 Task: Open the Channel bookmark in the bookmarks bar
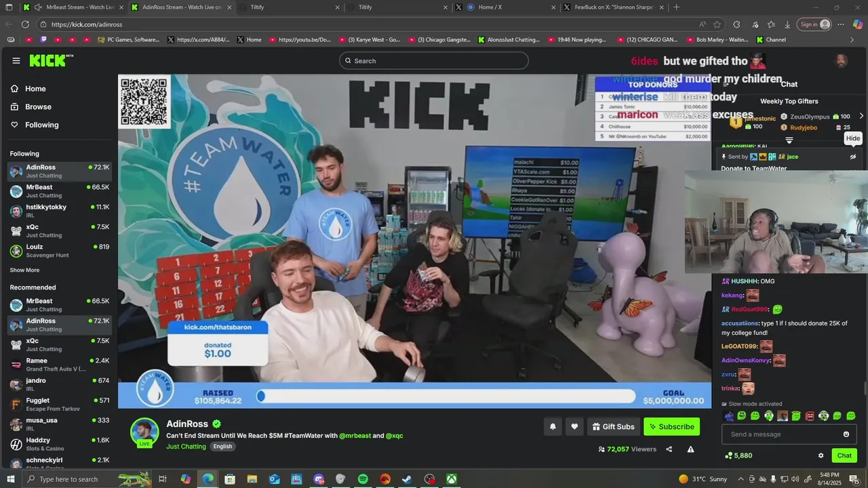pyautogui.click(x=771, y=40)
